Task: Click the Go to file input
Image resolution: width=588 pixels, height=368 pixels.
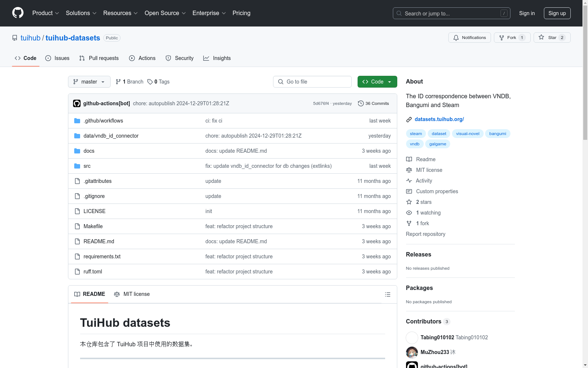Action: pyautogui.click(x=312, y=82)
